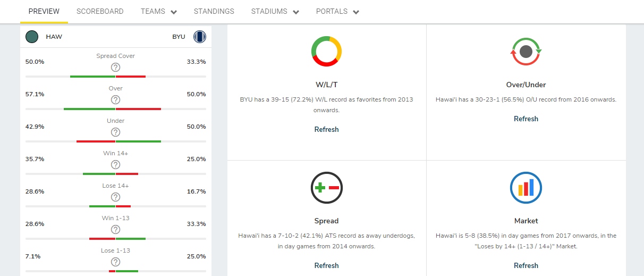This screenshot has height=276, width=644.
Task: Expand the Teams dropdown menu
Action: pos(158,12)
